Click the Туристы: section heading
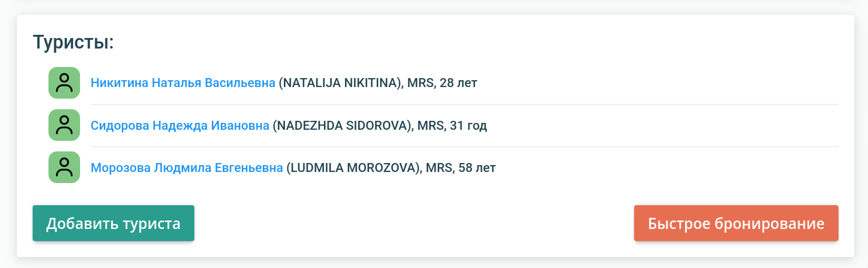868x268 pixels. [x=73, y=42]
